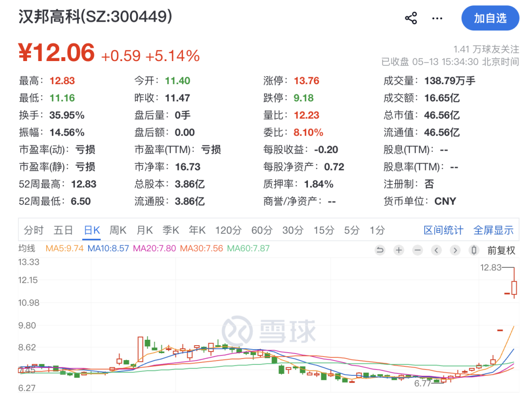Click the MA5:9.74 moving average label
Screen dimensions: 532x393
point(65,248)
